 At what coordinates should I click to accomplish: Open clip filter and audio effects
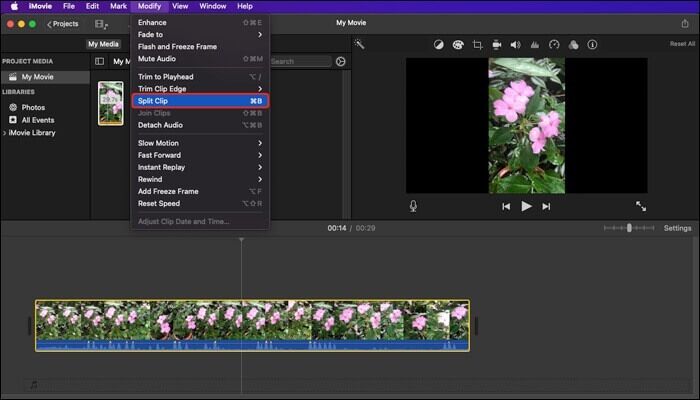point(573,45)
